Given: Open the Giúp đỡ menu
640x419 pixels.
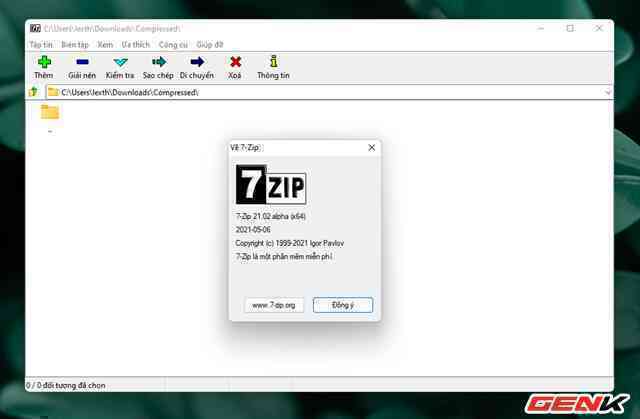Looking at the screenshot, I should pos(210,44).
